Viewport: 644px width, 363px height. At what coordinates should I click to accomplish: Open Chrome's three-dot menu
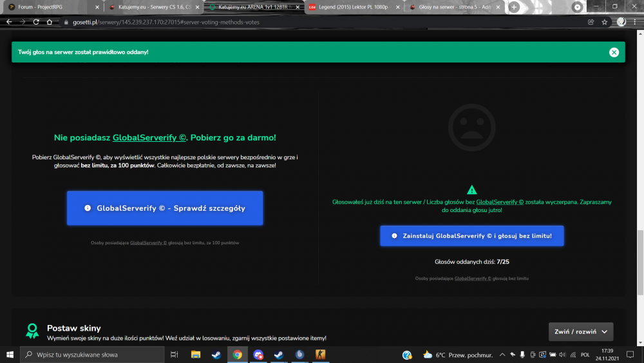(x=635, y=22)
